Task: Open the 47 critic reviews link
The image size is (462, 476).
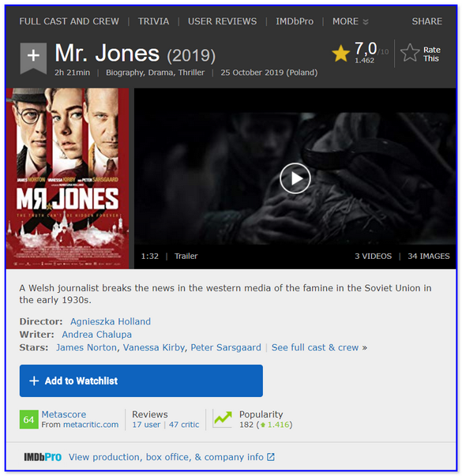Action: pos(184,425)
